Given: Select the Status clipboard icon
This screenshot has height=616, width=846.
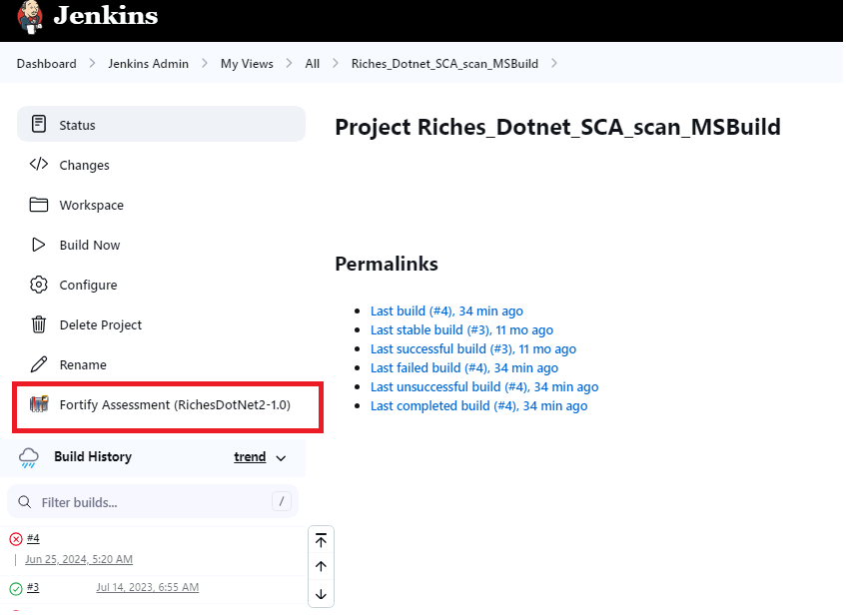Looking at the screenshot, I should (x=39, y=124).
